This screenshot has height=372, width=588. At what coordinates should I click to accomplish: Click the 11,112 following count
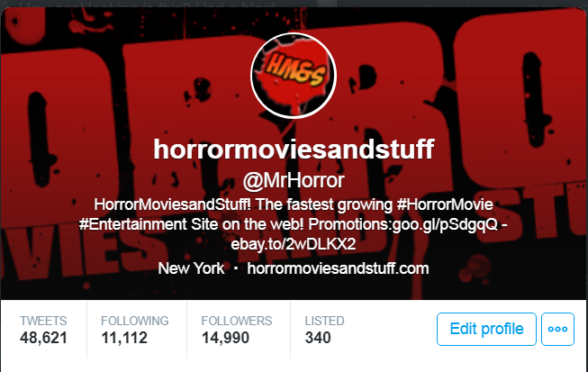[124, 338]
